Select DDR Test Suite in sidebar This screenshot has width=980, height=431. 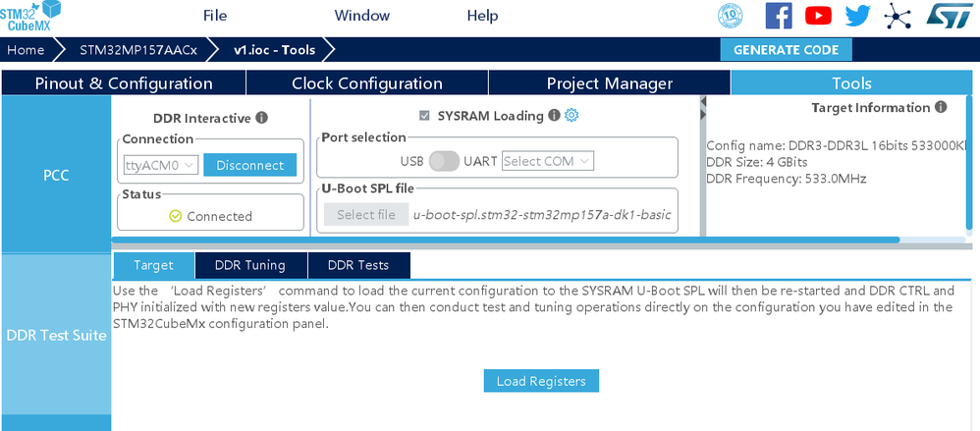click(56, 336)
